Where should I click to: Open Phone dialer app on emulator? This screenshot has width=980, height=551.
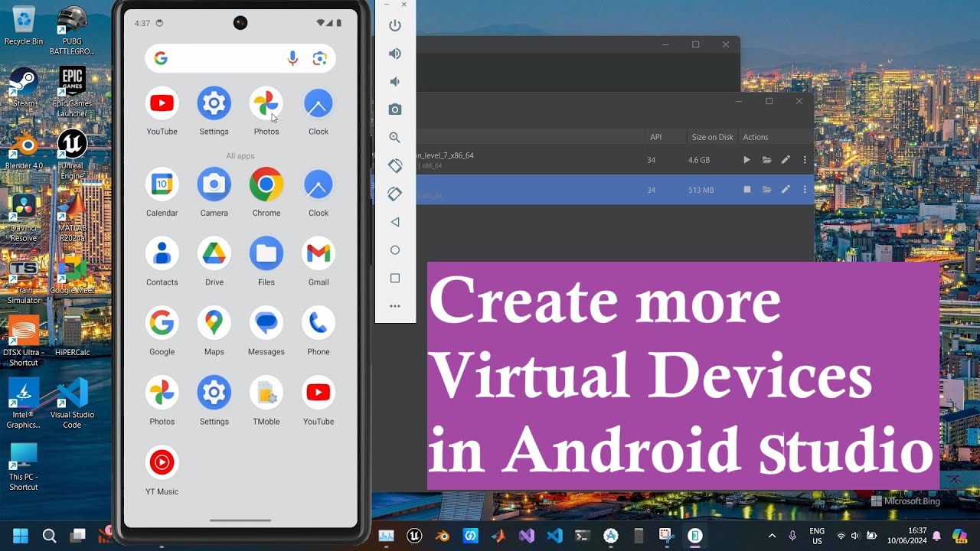[x=318, y=330]
